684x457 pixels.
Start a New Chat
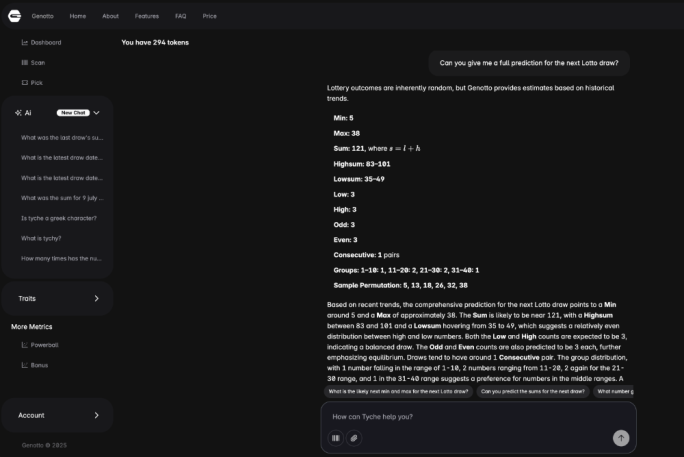pos(72,113)
